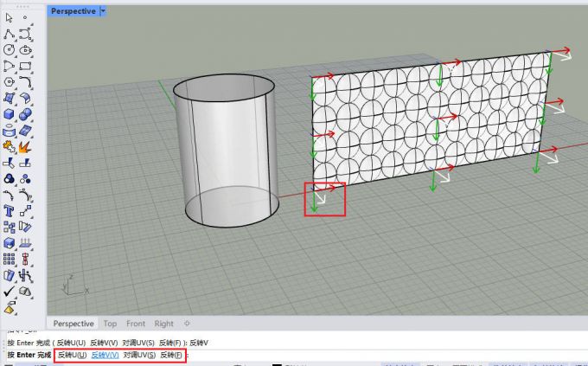588x366 pixels.
Task: Switch to the Perspective viewport tab
Action: (73, 324)
